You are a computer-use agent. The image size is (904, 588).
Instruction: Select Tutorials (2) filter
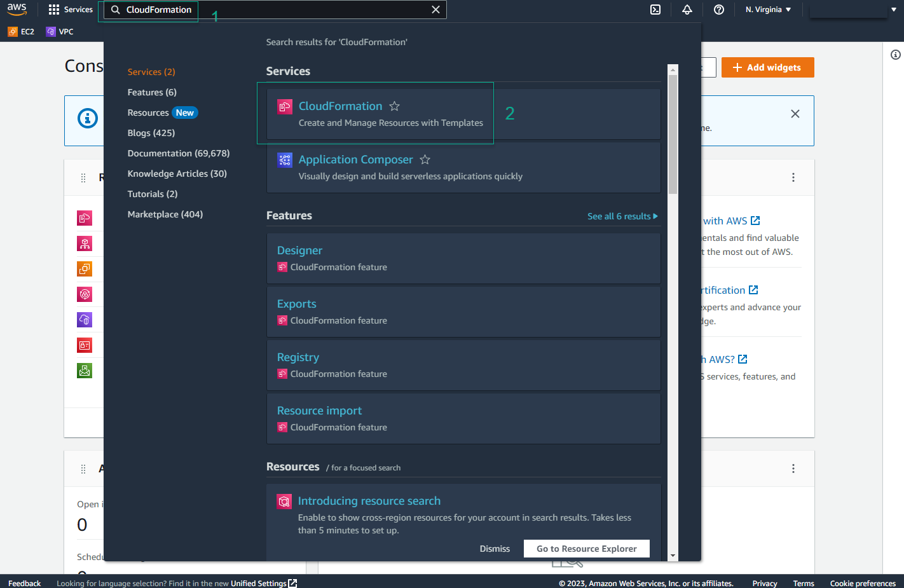click(x=153, y=194)
